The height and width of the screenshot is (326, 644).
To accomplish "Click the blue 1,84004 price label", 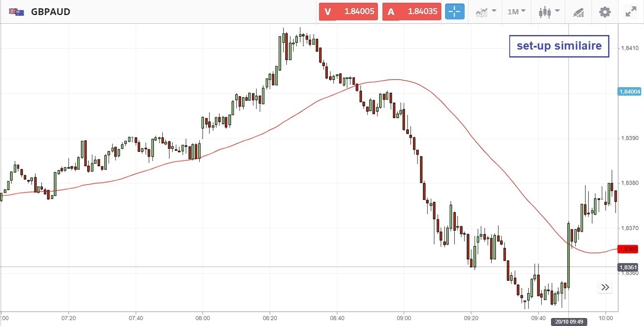I will click(628, 92).
